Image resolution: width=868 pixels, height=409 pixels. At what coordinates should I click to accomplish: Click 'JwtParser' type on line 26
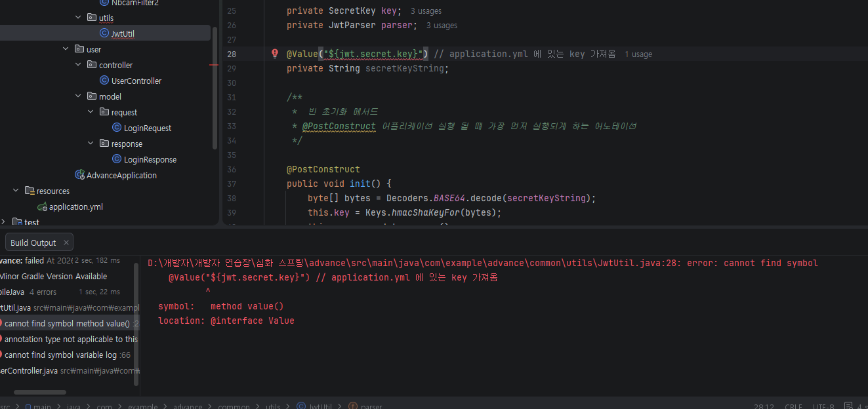click(x=352, y=25)
